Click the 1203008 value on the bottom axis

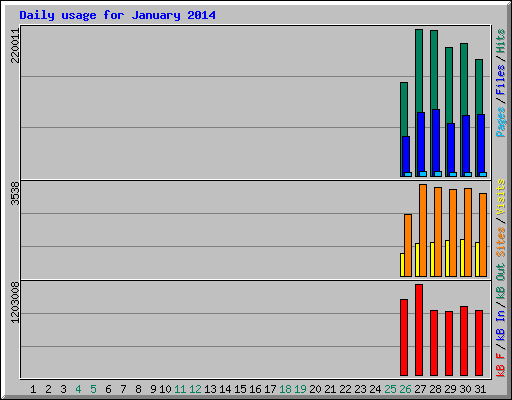(15, 302)
